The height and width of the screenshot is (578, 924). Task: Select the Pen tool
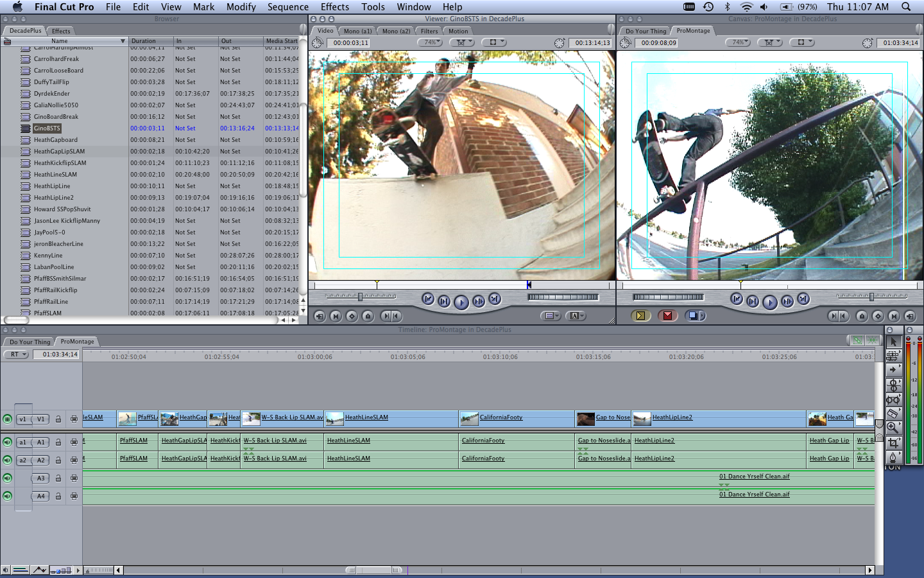[893, 457]
